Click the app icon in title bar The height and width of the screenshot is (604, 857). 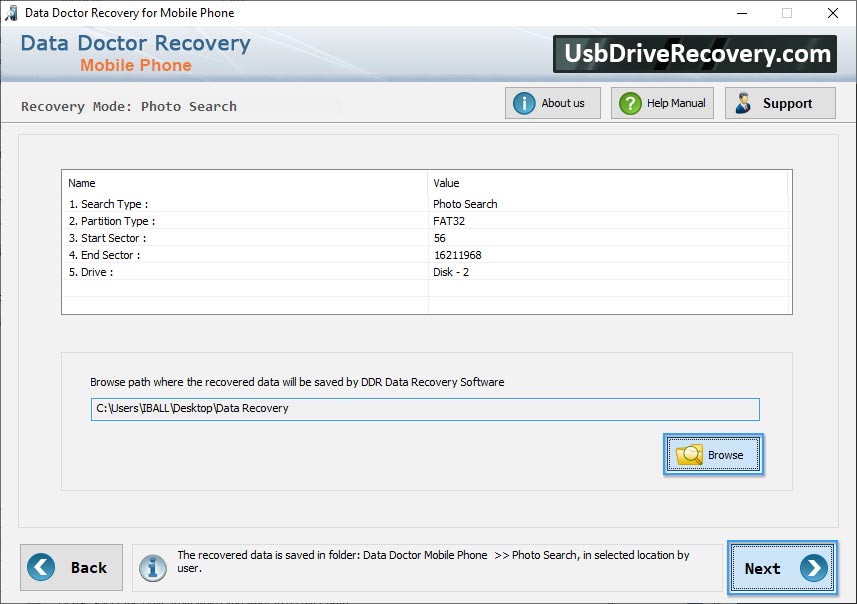[11, 13]
